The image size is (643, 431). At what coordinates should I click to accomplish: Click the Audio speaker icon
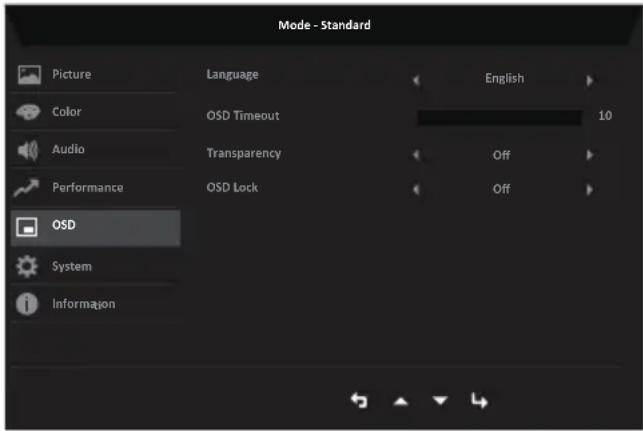(28, 150)
